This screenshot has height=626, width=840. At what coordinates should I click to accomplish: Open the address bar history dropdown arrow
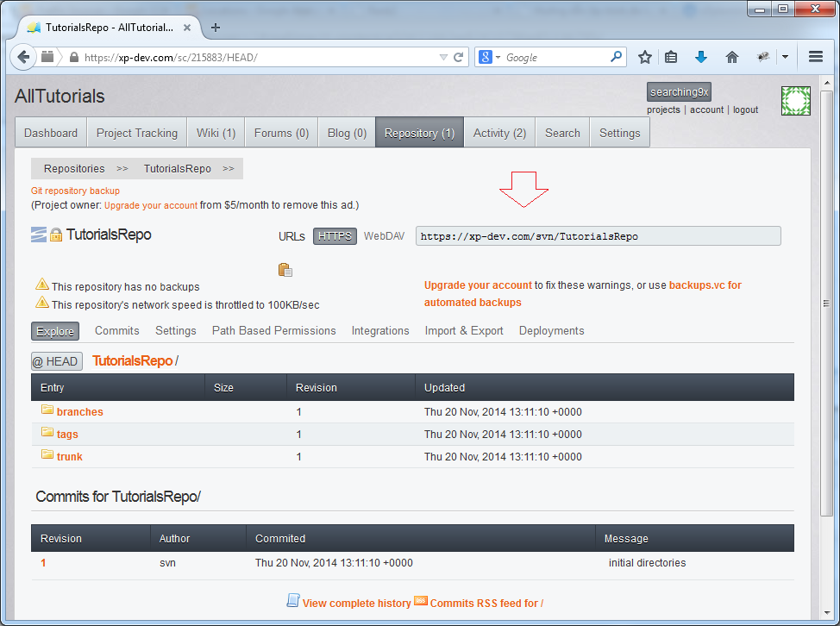(x=443, y=57)
